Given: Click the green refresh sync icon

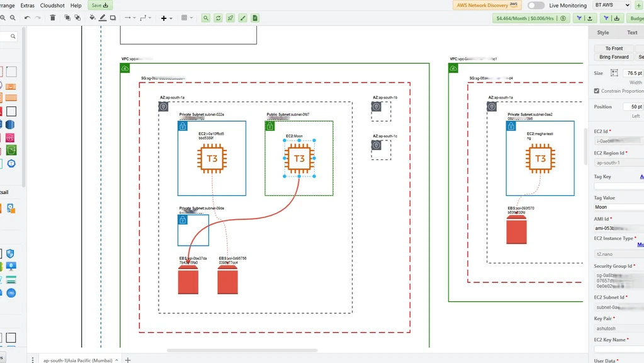Looking at the screenshot, I should coord(218,18).
